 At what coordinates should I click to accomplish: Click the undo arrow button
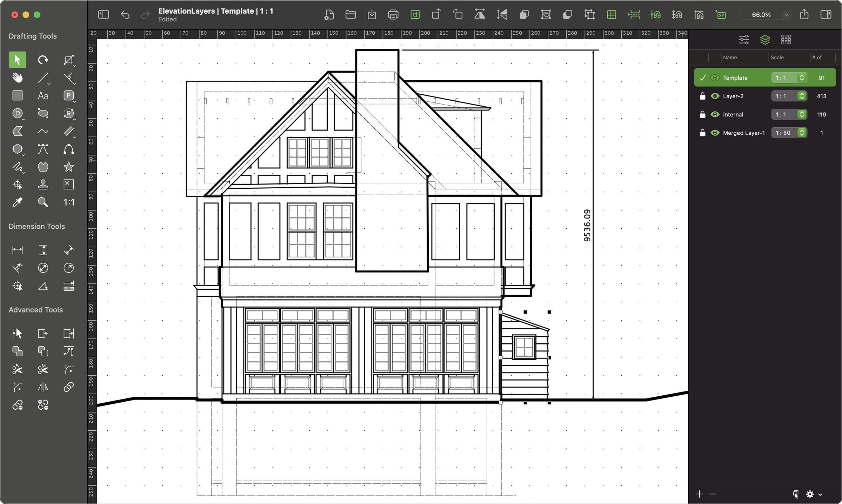click(125, 15)
